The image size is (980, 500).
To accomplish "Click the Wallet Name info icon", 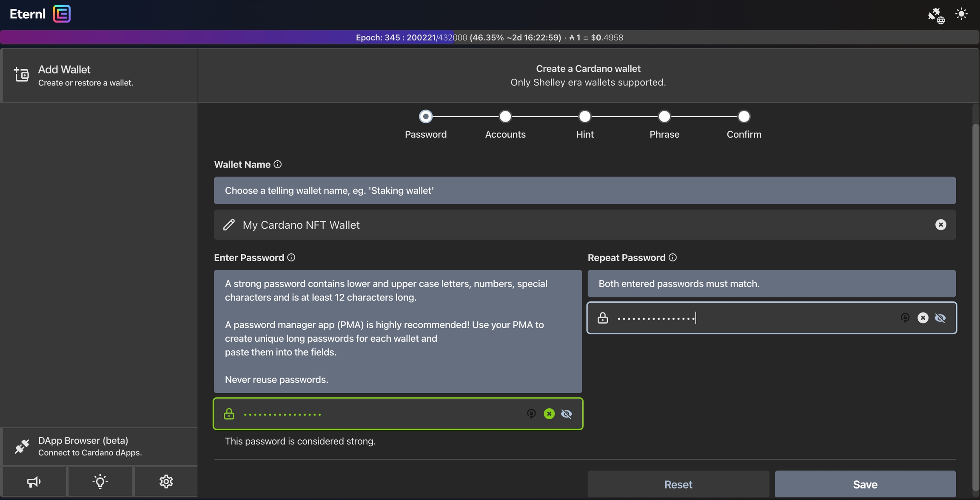I will pos(278,165).
